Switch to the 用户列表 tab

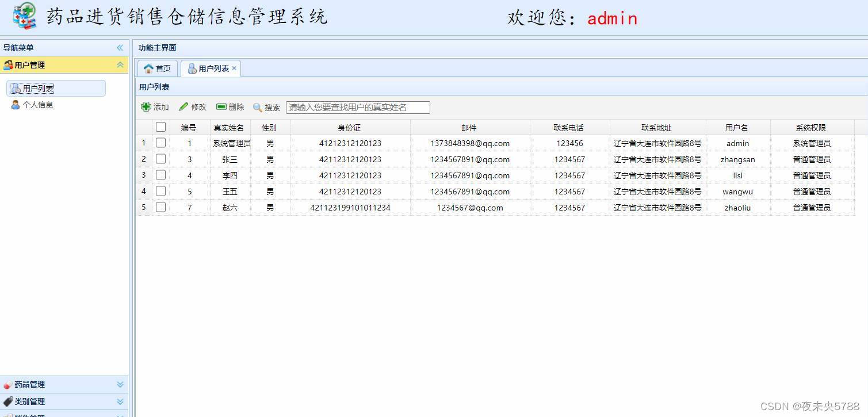pyautogui.click(x=211, y=68)
